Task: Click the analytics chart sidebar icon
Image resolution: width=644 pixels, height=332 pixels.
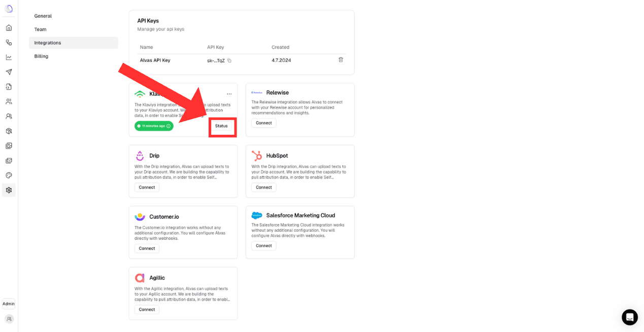Action: [x=9, y=57]
